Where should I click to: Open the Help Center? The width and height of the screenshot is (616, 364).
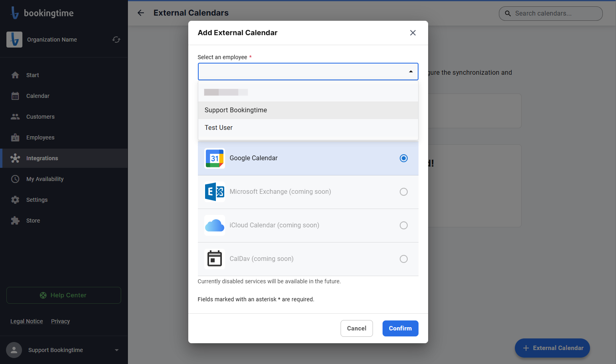click(64, 295)
